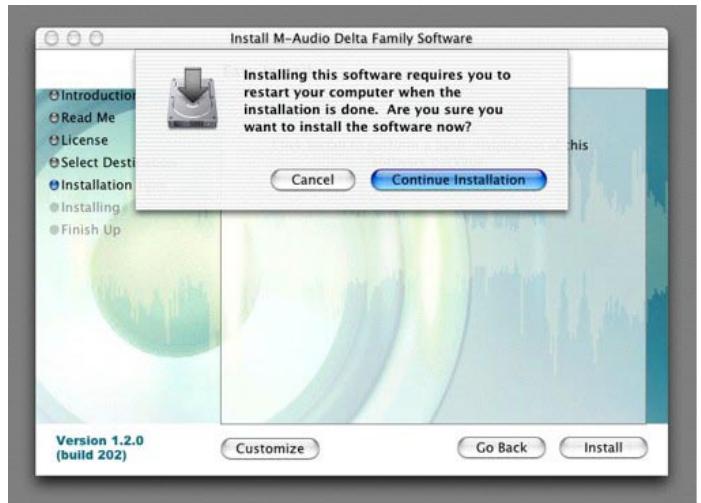Cancel the restart confirmation dialog
The height and width of the screenshot is (503, 701).
click(x=313, y=180)
